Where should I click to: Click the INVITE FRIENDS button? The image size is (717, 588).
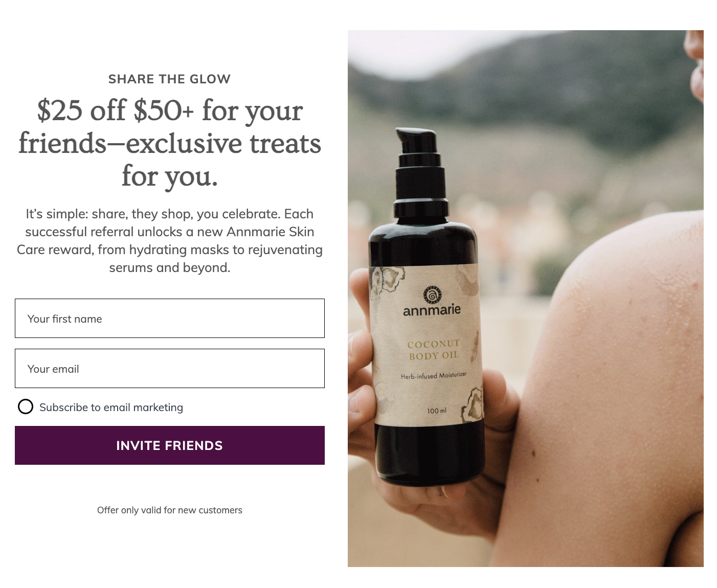pos(169,445)
